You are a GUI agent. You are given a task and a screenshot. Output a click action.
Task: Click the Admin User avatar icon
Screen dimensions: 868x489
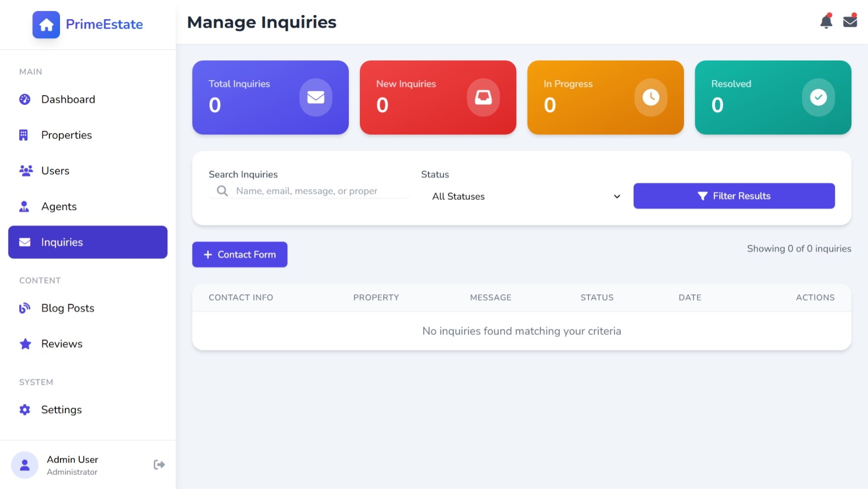[x=25, y=465]
